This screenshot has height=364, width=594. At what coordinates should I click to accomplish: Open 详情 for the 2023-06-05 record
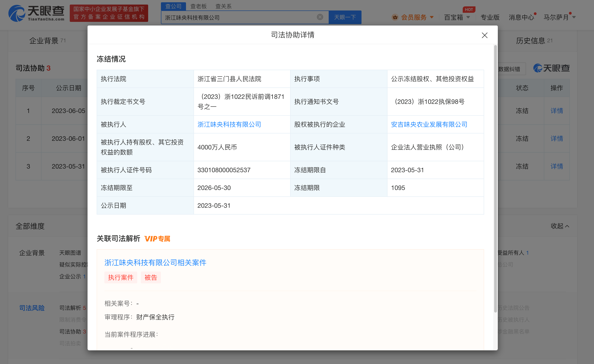[x=556, y=111]
